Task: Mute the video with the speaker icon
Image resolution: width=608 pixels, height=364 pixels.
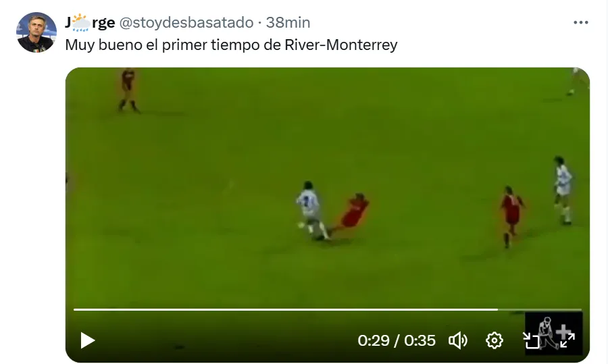Action: [457, 340]
